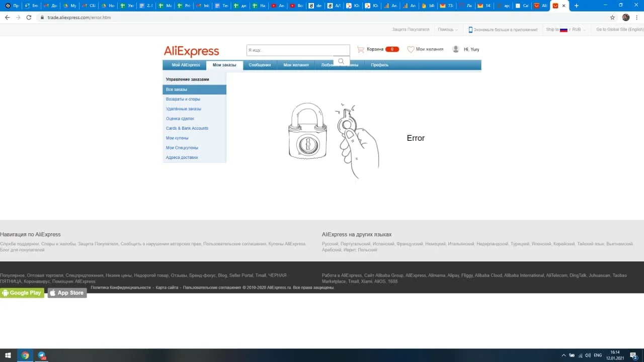The height and width of the screenshot is (362, 644).
Task: Open the Chrome profile avatar
Action: pyautogui.click(x=626, y=17)
